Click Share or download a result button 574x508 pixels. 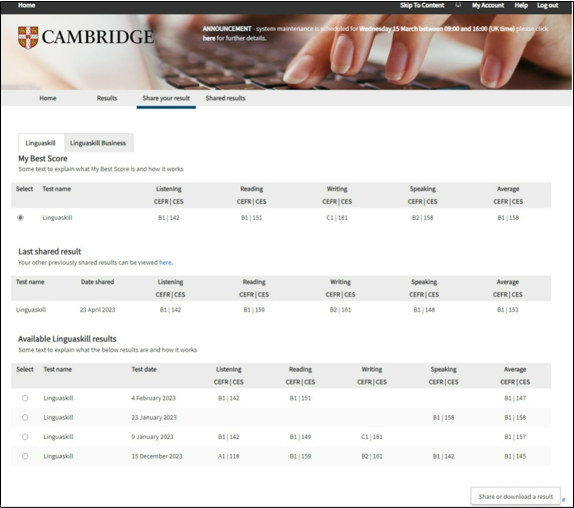(516, 496)
